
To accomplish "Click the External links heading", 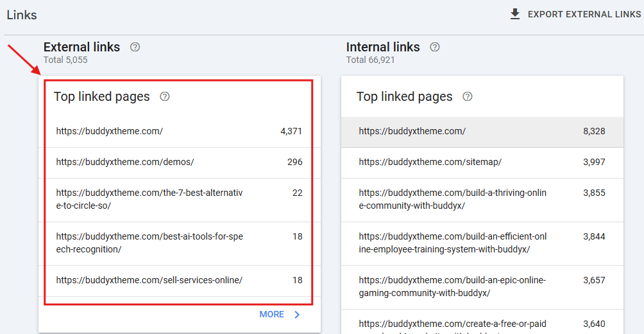I will click(81, 47).
